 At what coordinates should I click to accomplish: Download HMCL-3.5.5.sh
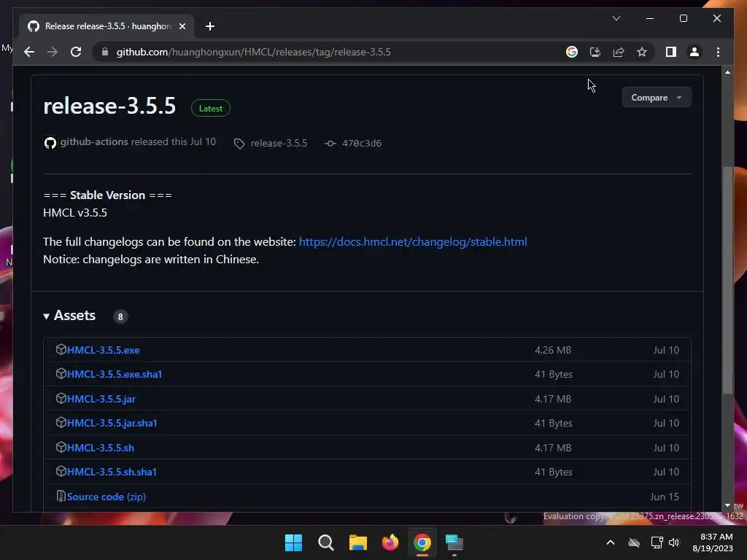[101, 448]
